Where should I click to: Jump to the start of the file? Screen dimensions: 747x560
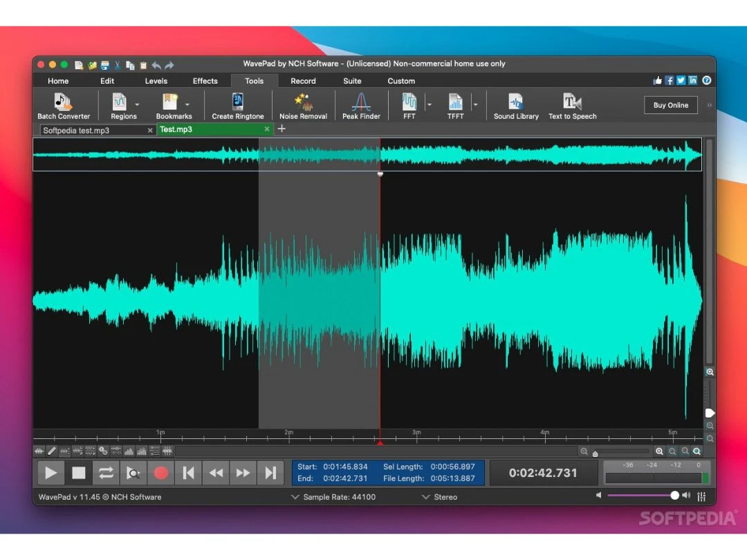tap(188, 473)
